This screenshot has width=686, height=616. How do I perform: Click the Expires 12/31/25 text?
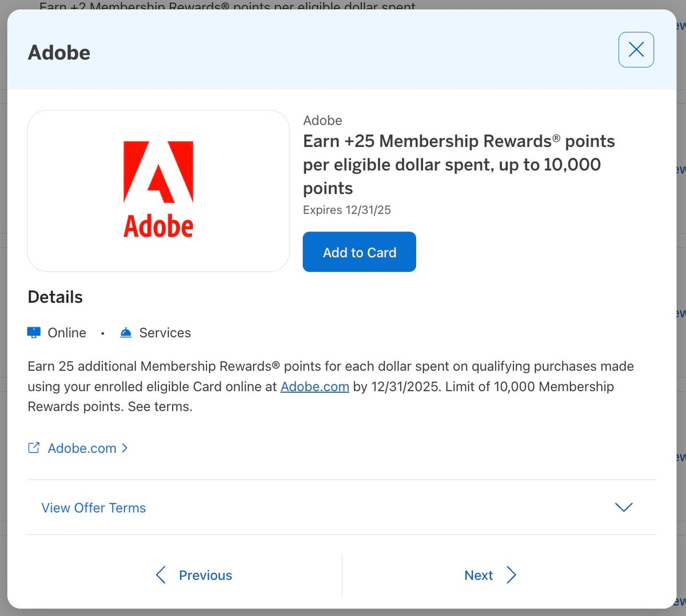(346, 210)
